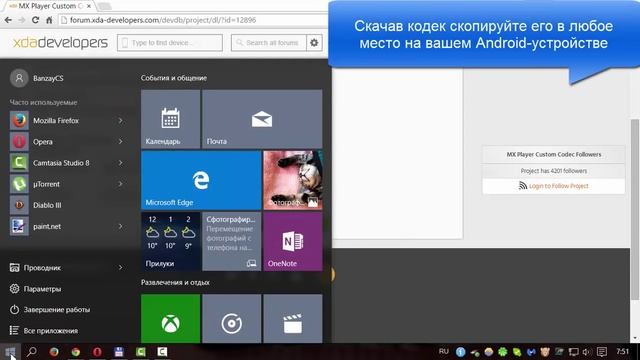Switch to Opera on the taskbar

tap(97, 352)
